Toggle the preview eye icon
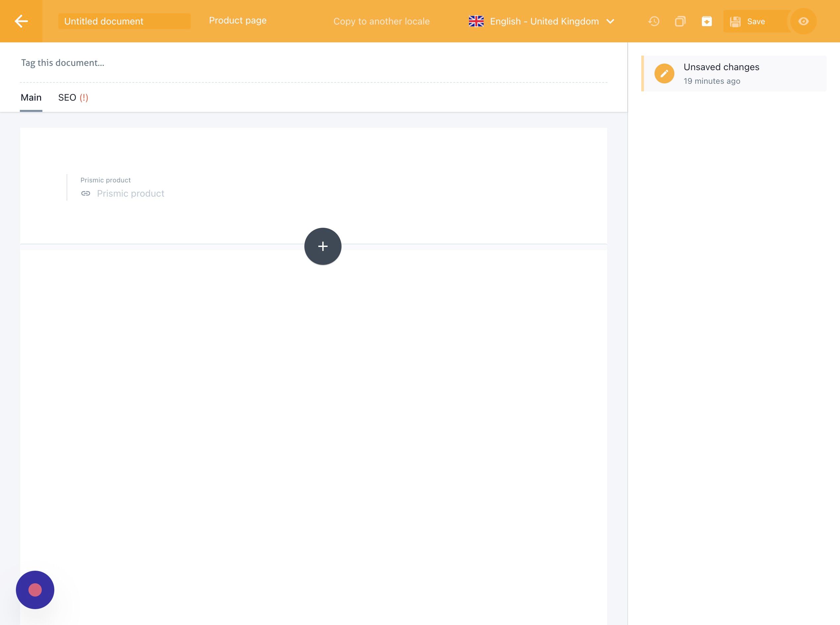Viewport: 840px width, 625px height. (803, 21)
